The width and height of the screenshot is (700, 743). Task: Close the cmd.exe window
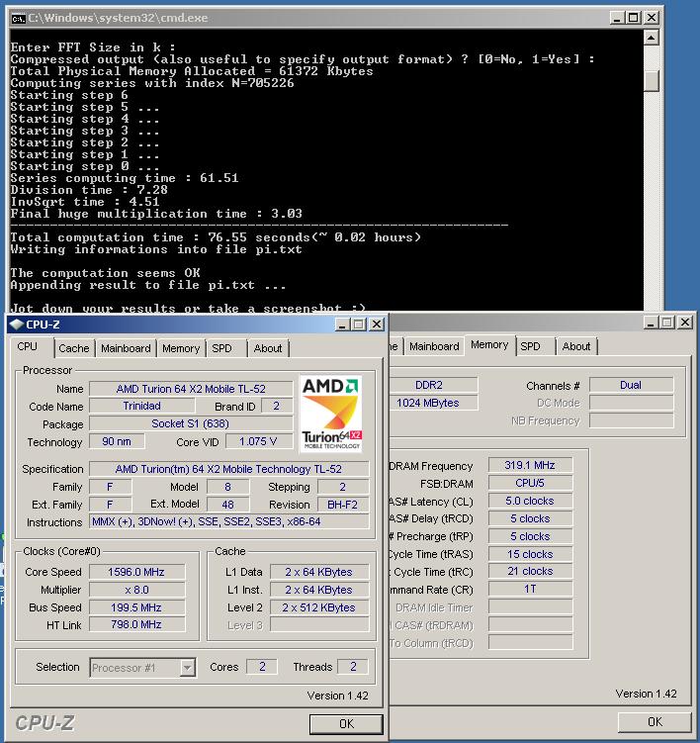click(652, 18)
